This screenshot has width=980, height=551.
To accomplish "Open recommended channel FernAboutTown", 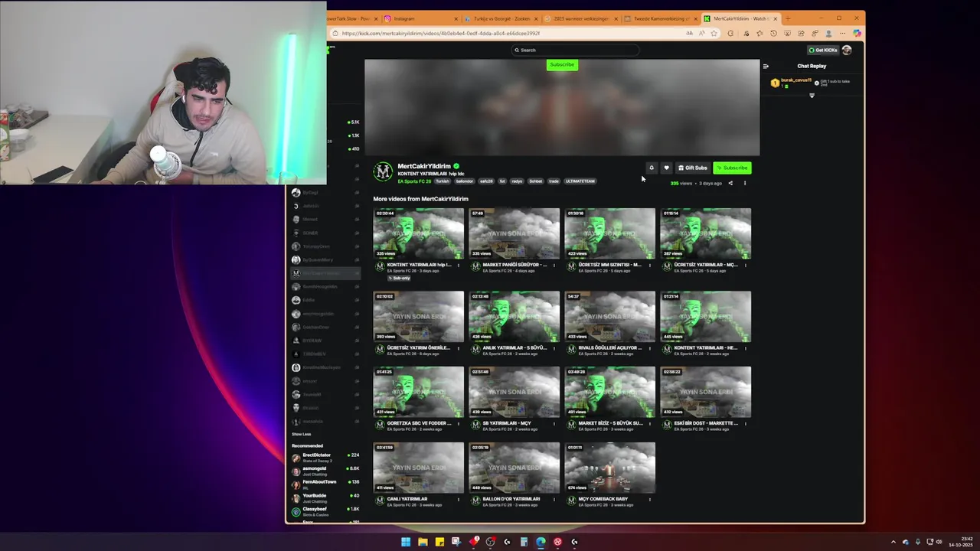I will pyautogui.click(x=325, y=484).
